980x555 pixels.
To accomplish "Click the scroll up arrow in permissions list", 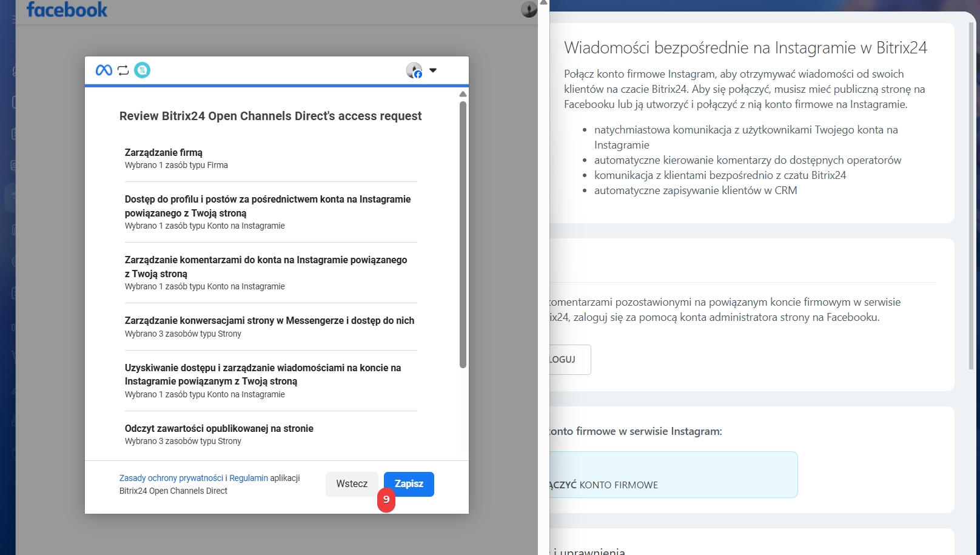I will (x=463, y=94).
